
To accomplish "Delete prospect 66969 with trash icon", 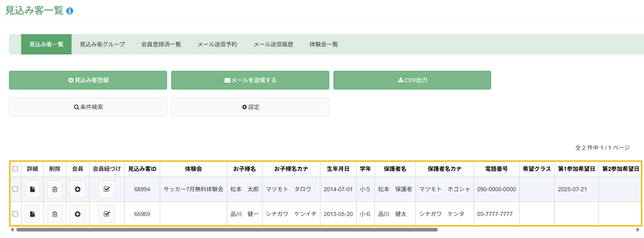I will pos(55,214).
